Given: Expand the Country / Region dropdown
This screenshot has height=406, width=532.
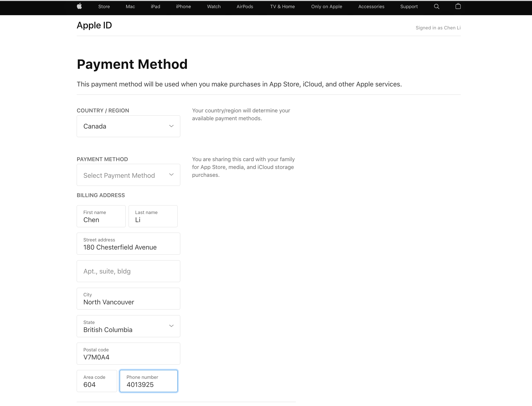Looking at the screenshot, I should coord(128,126).
